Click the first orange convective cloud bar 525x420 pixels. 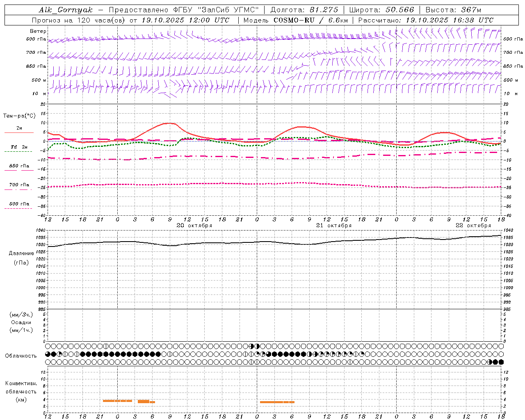coord(117,401)
